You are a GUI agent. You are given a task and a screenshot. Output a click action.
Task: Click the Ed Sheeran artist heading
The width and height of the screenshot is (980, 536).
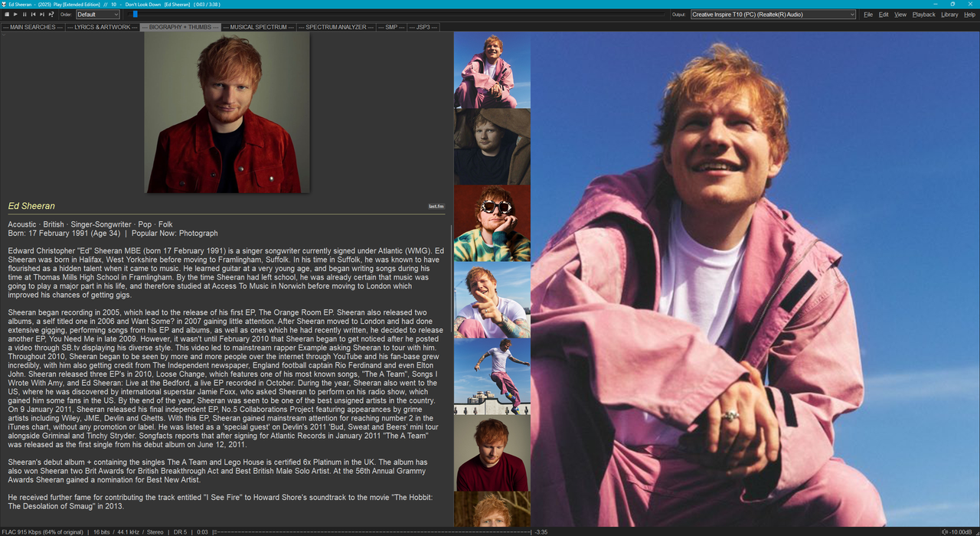31,206
